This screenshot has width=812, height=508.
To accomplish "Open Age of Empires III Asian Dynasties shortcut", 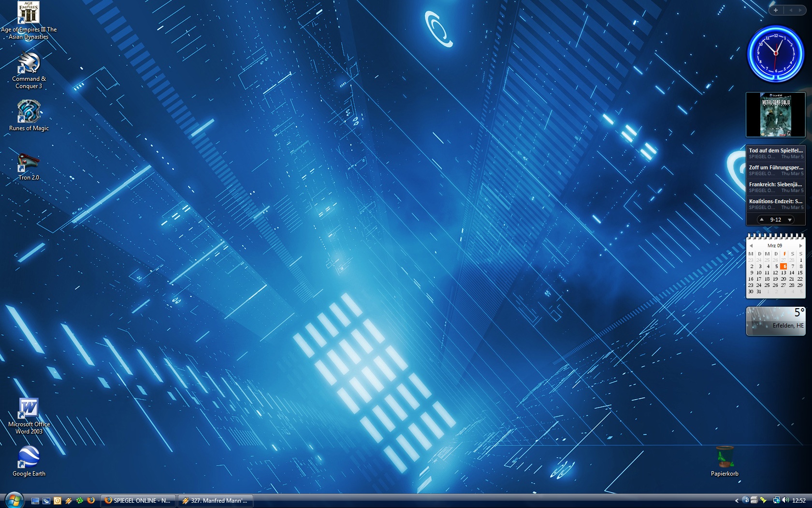I will pyautogui.click(x=29, y=13).
